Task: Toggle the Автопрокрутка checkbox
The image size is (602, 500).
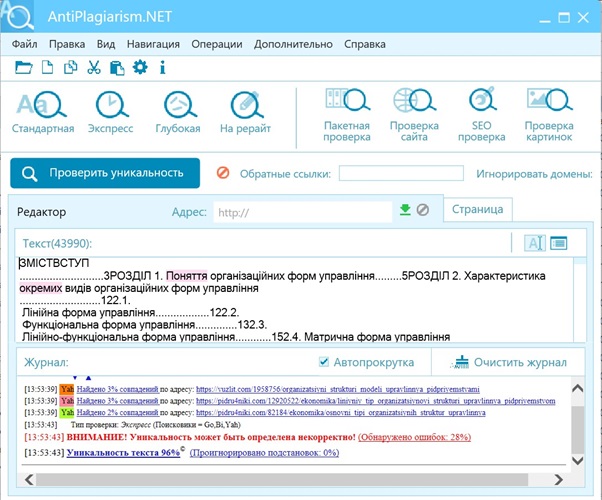Action: point(324,362)
